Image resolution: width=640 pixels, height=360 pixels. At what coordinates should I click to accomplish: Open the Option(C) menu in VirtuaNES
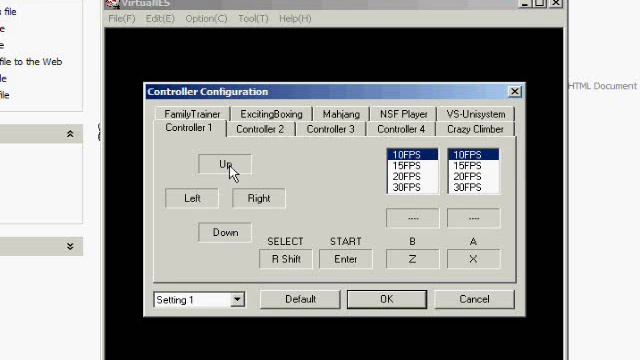[x=206, y=19]
